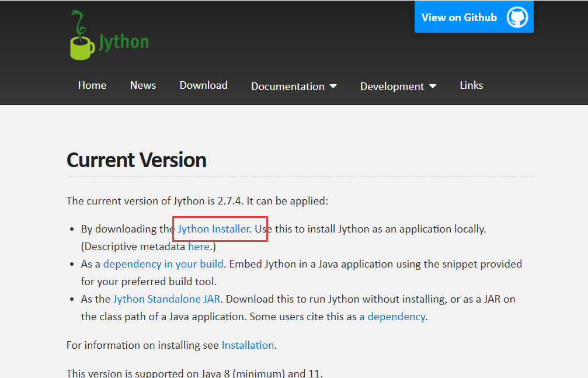Expand the Documentation dropdown arrow
The width and height of the screenshot is (588, 378).
333,86
